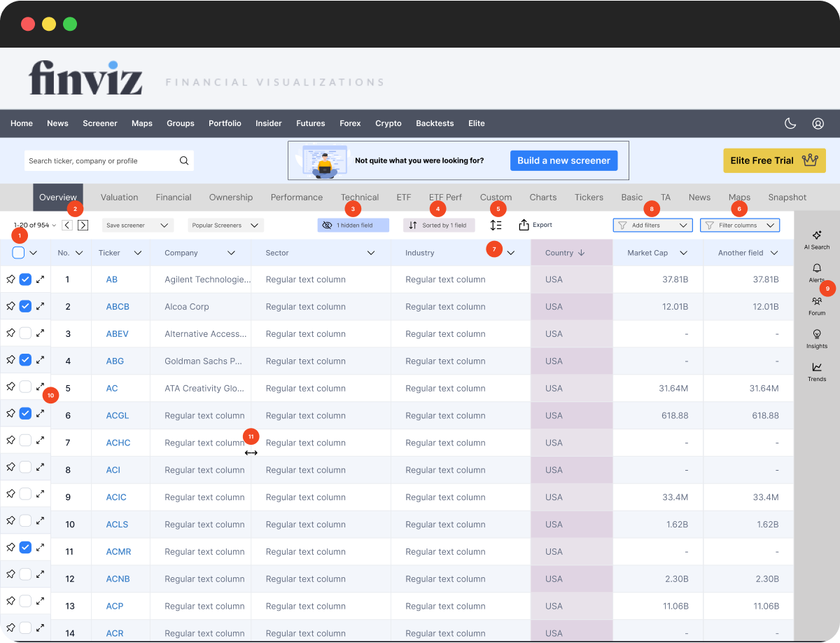Expand the ACGL row with arrows icon

[41, 415]
